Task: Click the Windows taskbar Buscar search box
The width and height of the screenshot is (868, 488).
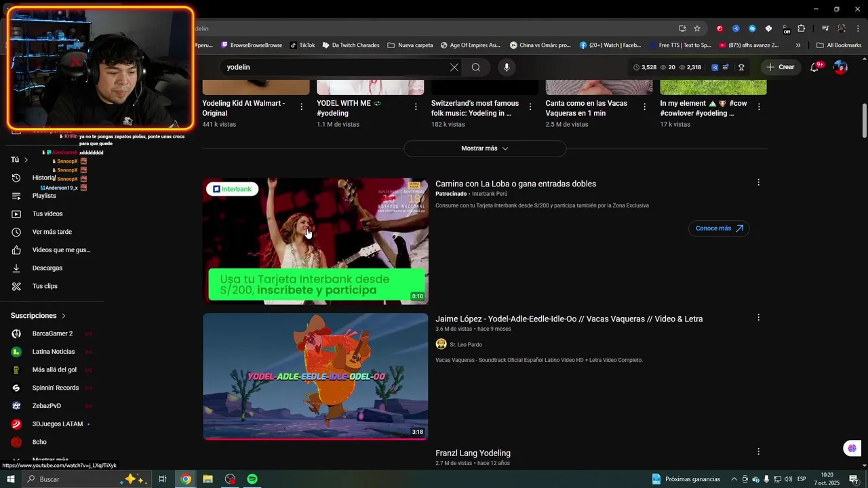Action: coord(87,479)
